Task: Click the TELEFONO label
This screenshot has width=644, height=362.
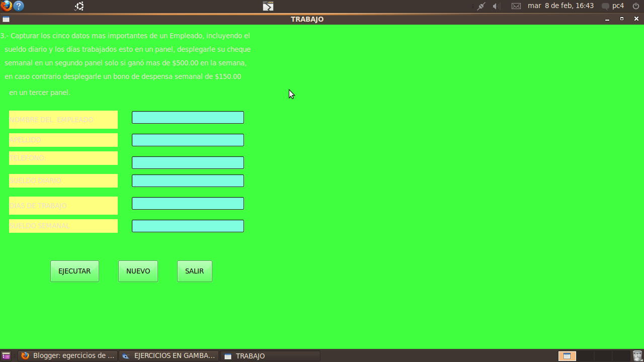Action: tap(63, 158)
